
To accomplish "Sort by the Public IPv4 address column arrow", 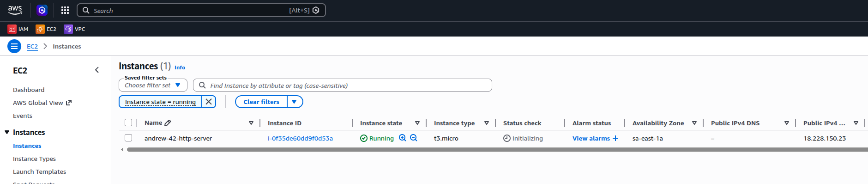I will pyautogui.click(x=856, y=123).
